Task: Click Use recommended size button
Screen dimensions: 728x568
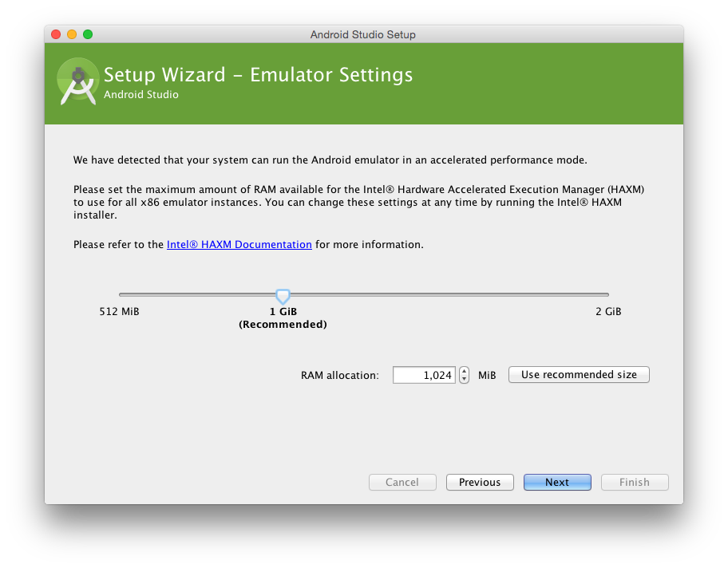Action: (x=579, y=374)
